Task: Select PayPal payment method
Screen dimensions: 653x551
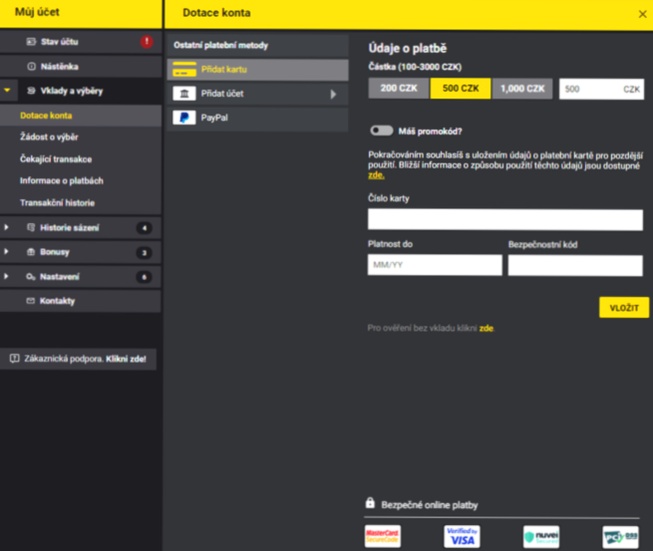Action: (258, 118)
